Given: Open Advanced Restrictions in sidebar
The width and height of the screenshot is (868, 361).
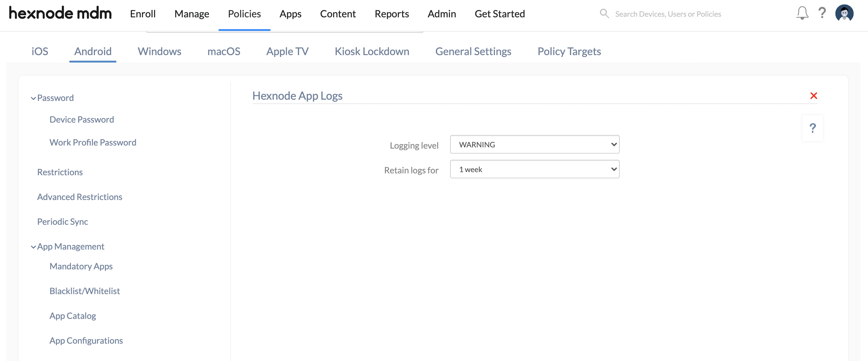Looking at the screenshot, I should click(x=80, y=197).
